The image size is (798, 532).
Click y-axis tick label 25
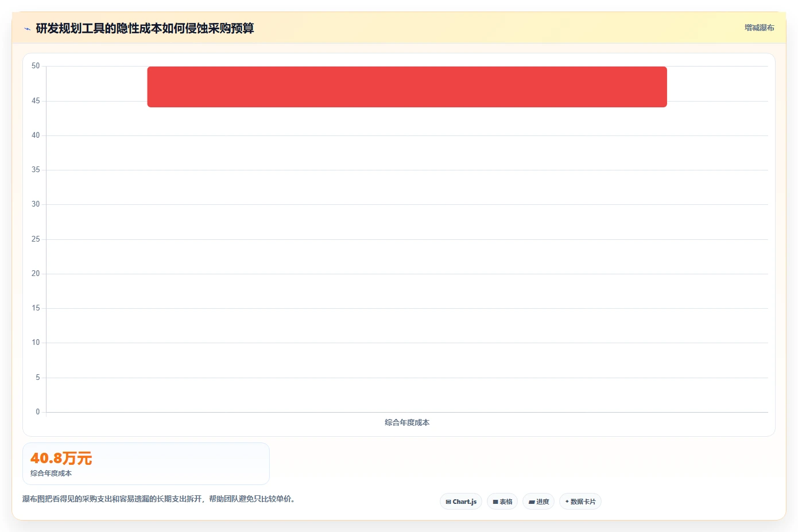coord(36,239)
